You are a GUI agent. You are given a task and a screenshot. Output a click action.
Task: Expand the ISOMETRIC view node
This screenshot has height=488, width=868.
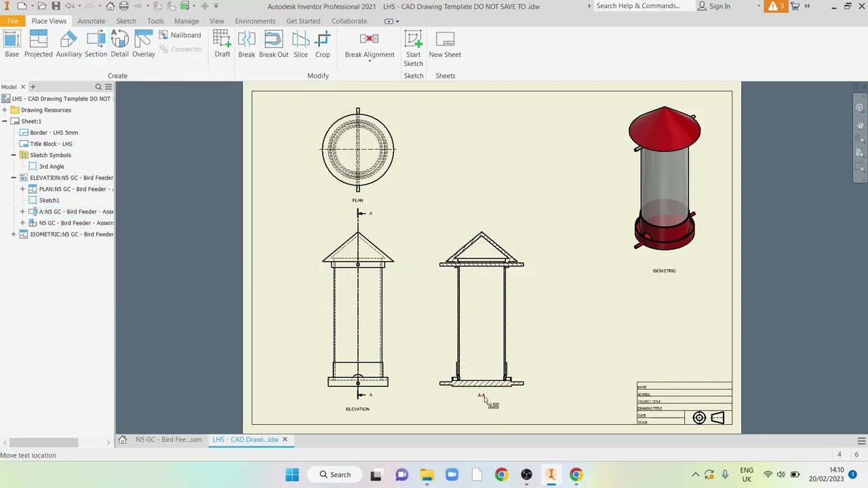14,235
